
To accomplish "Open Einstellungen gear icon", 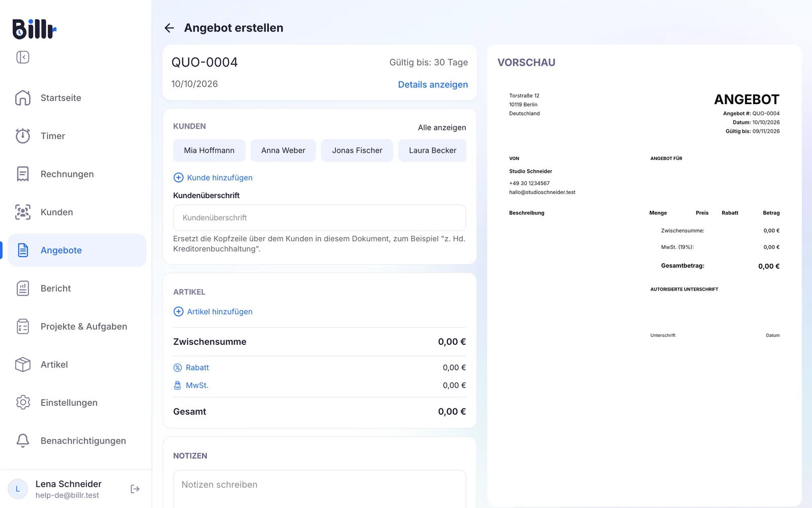I will tap(23, 402).
